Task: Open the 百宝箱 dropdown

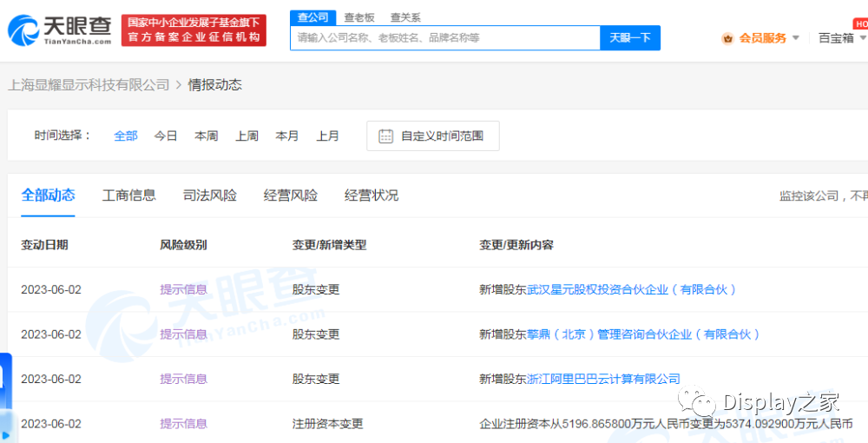Action: (x=843, y=38)
